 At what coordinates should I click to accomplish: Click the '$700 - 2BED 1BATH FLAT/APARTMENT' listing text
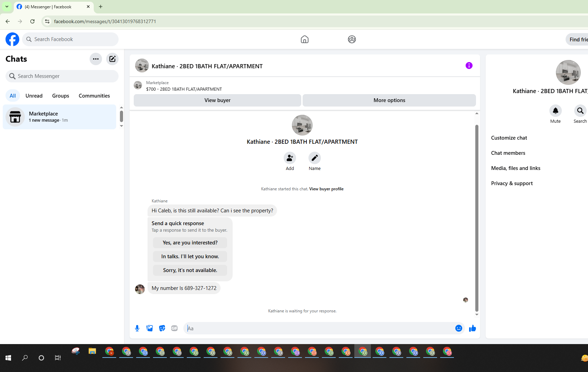tap(184, 89)
